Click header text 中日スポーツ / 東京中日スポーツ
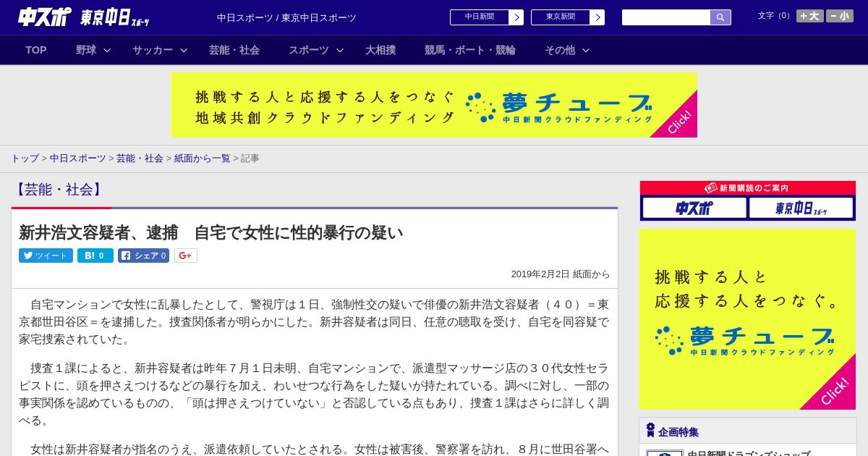The height and width of the screenshot is (456, 868). coord(286,17)
